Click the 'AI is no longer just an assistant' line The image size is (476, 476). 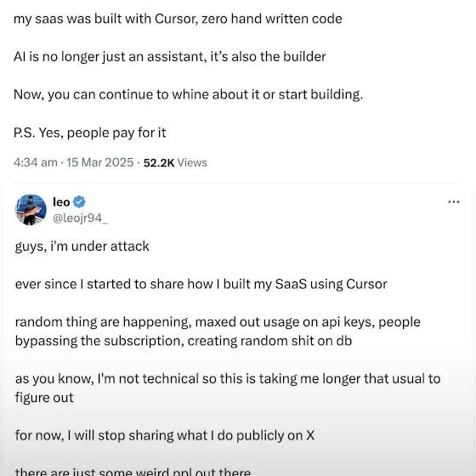[170, 57]
